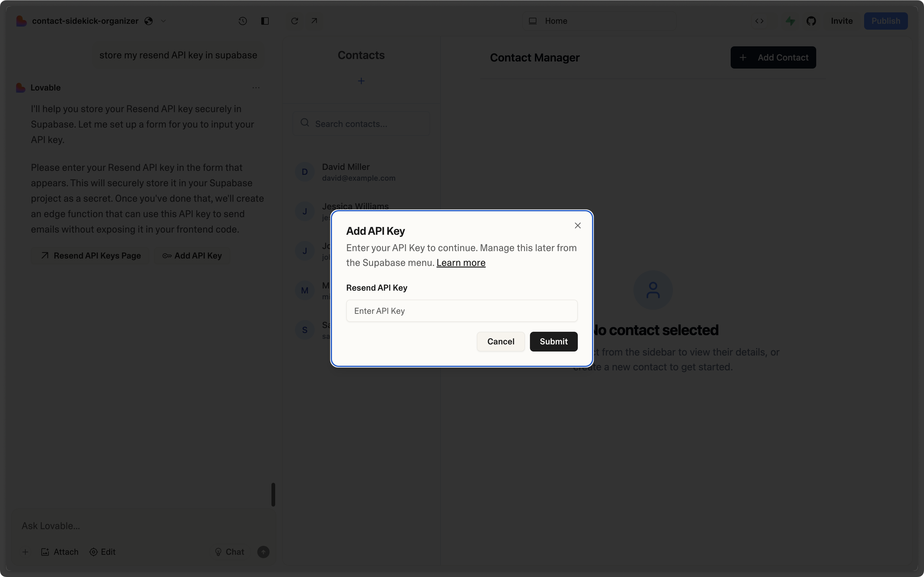Viewport: 924px width, 577px height.
Task: Click the D avatar for David Miller
Action: tap(304, 172)
